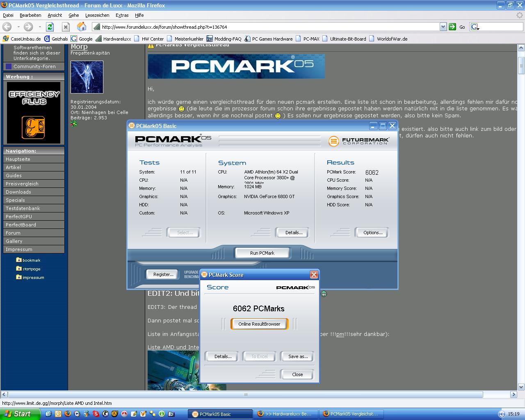
Task: Click the green Go arrow
Action: 452,27
